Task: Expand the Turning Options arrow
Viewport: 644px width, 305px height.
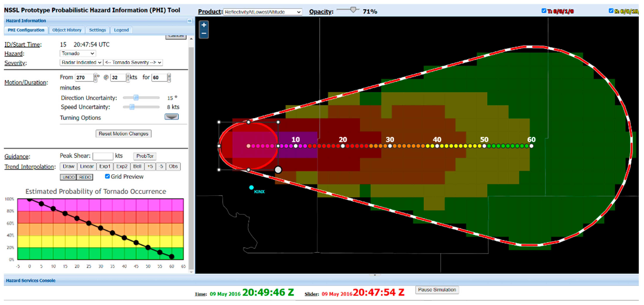Action: (x=172, y=117)
